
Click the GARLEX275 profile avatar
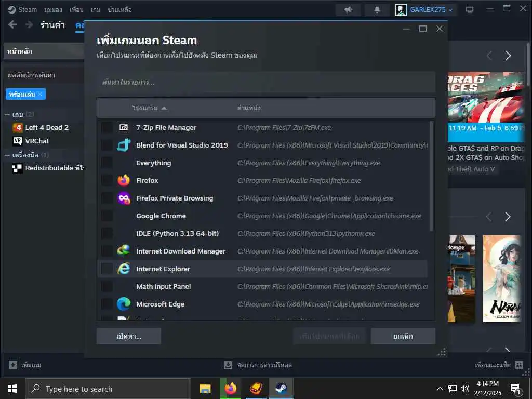coord(401,9)
